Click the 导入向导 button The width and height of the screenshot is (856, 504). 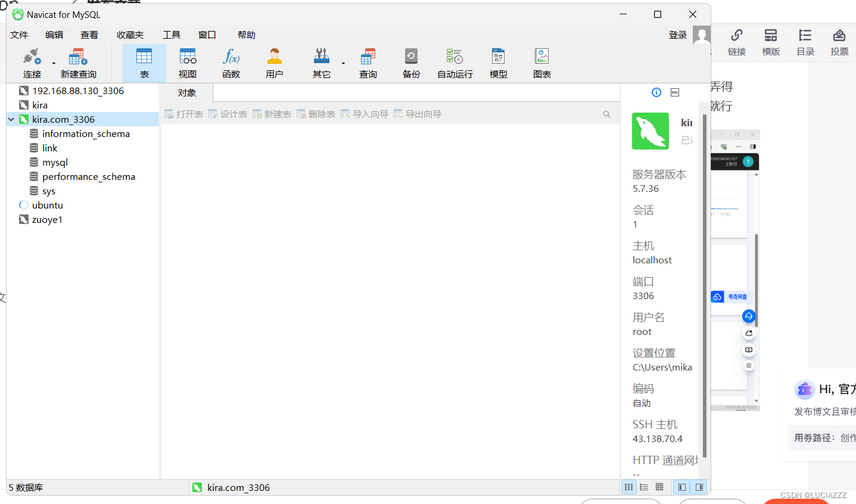365,114
